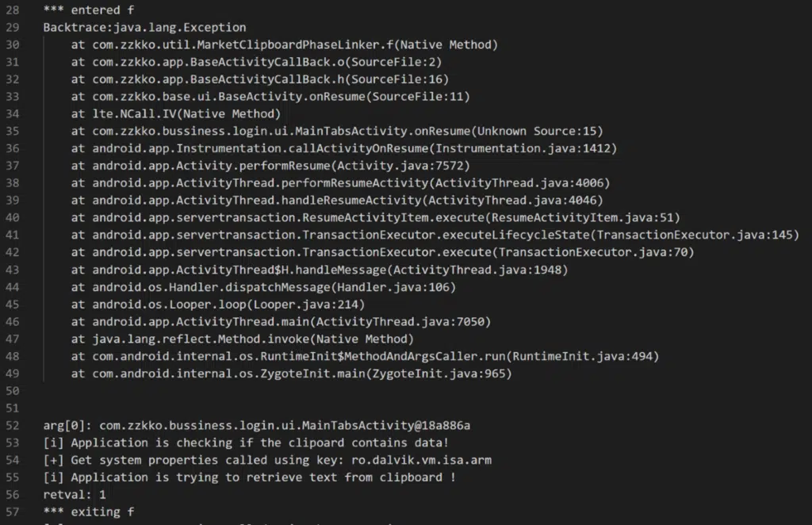The height and width of the screenshot is (525, 812).
Task: Click the ZygoteInit.main(ZygoteInit.java:965) line
Action: click(x=291, y=374)
